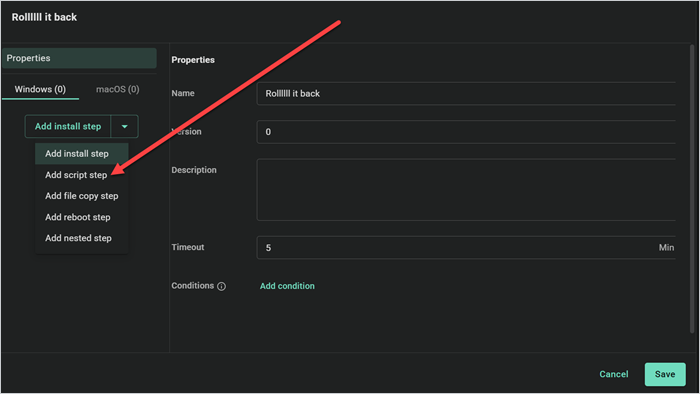This screenshot has height=394, width=700.
Task: Click the Add install step button
Action: coord(68,127)
